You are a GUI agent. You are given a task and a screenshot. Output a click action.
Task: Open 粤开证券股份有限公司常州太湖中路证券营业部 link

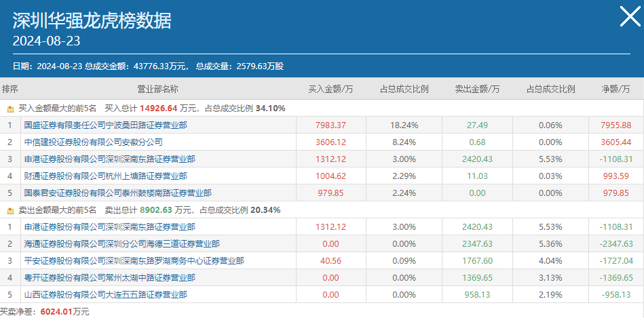click(x=110, y=278)
